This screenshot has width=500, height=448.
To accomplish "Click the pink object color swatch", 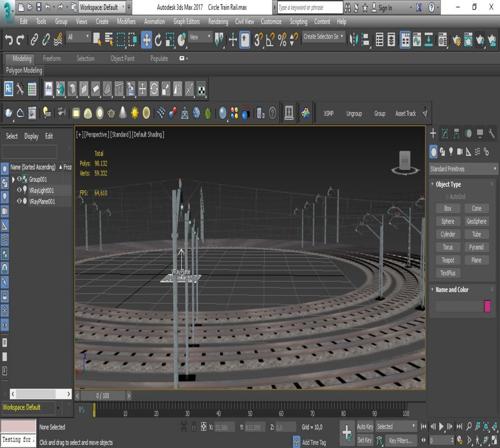I will click(x=487, y=306).
